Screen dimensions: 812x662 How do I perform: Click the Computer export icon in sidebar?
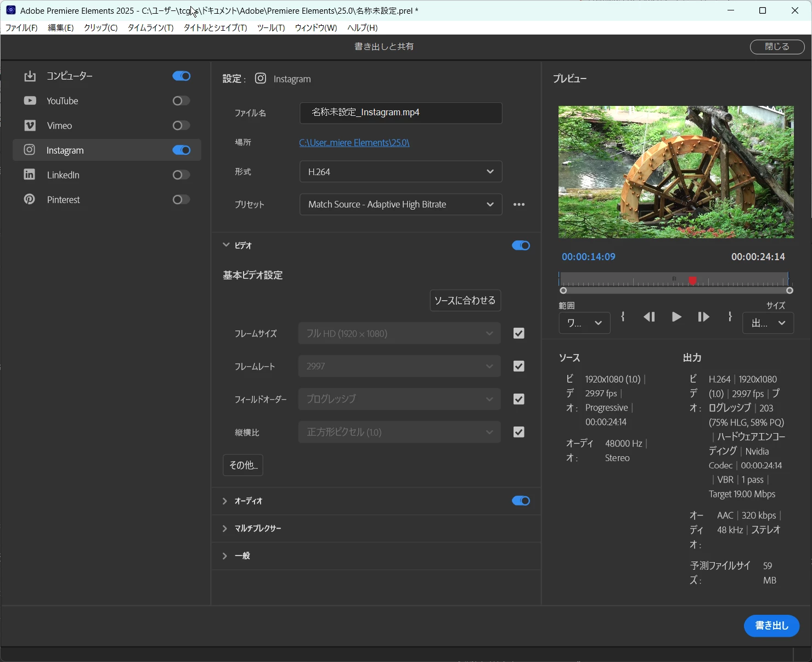[30, 76]
